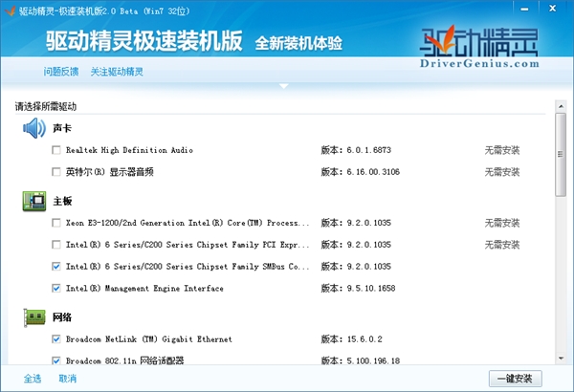Click the scrollbar up arrow
574x392 pixels.
(561, 106)
